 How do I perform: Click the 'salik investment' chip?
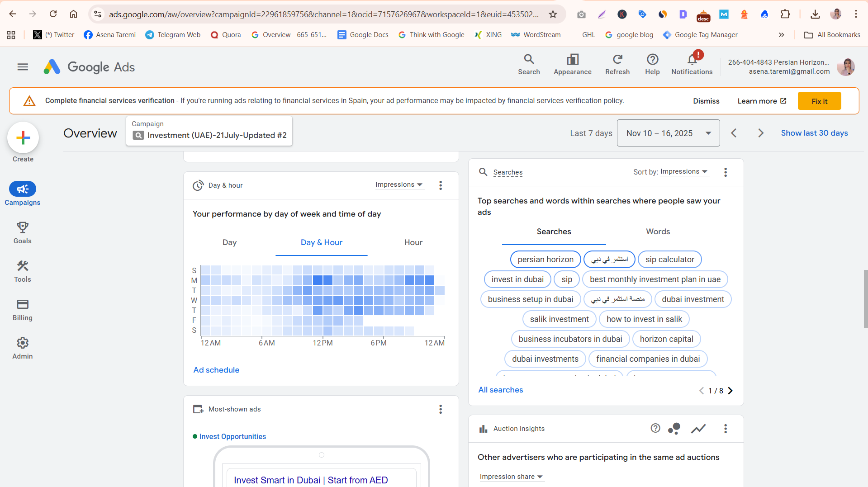(559, 319)
